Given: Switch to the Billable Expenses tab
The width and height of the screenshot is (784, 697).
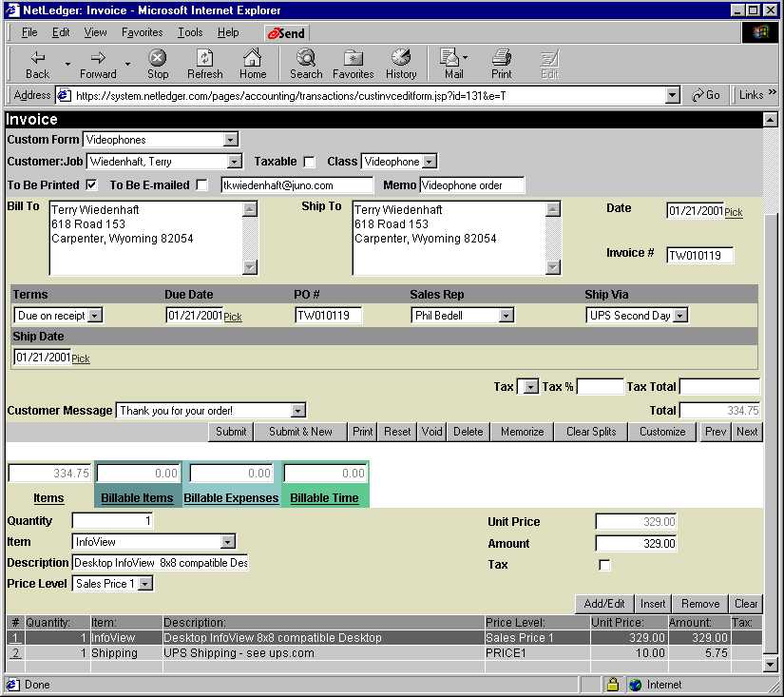Looking at the screenshot, I should pyautogui.click(x=231, y=498).
